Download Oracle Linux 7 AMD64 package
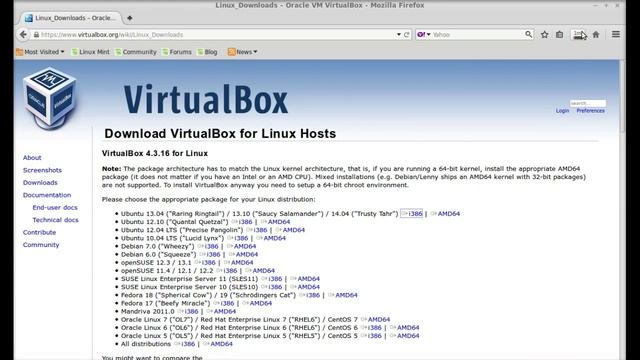Image resolution: width=640 pixels, height=360 pixels. pyautogui.click(x=376, y=320)
